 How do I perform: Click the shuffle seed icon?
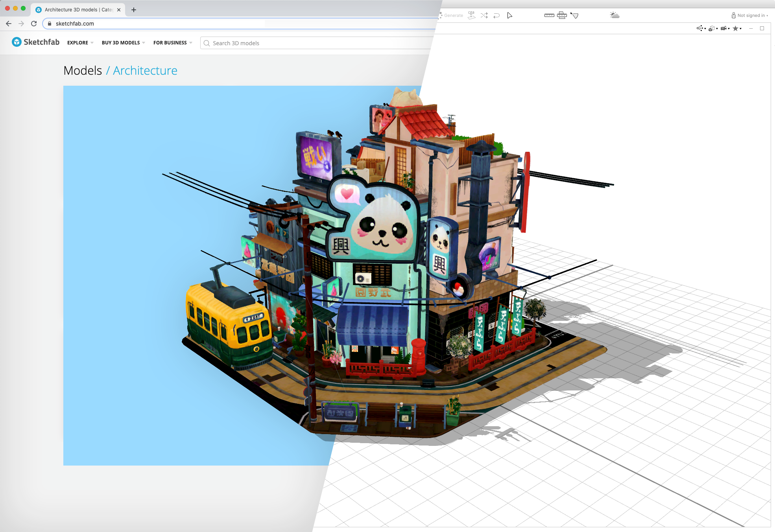click(x=484, y=15)
